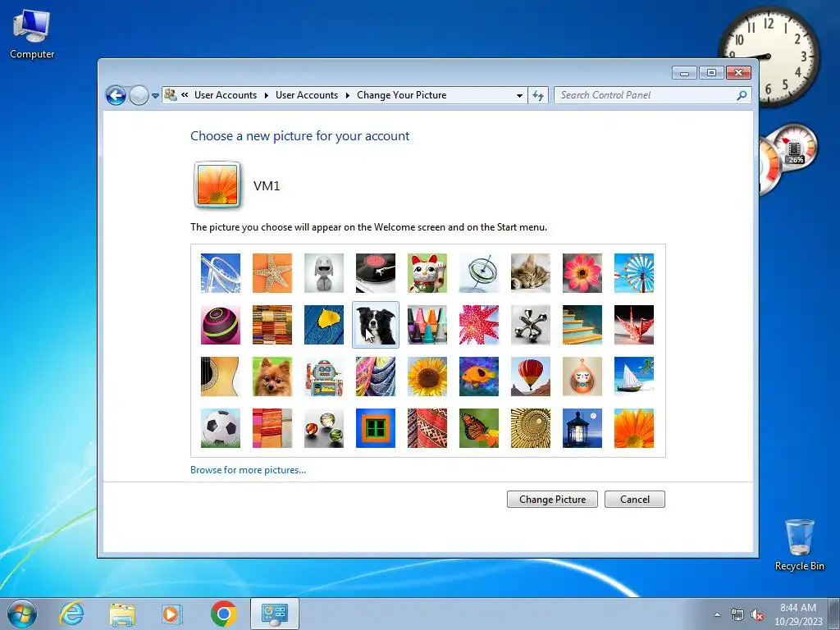
Task: Select the glass marbles picture
Action: point(323,428)
